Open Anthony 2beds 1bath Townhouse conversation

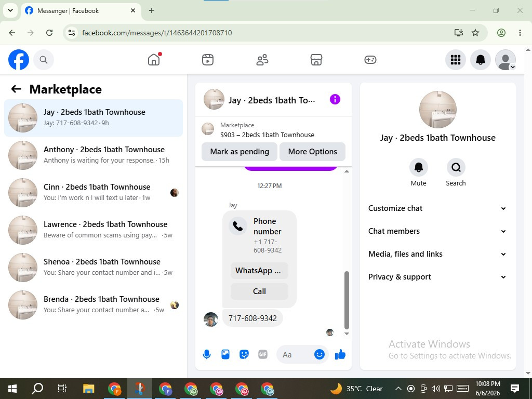point(94,155)
